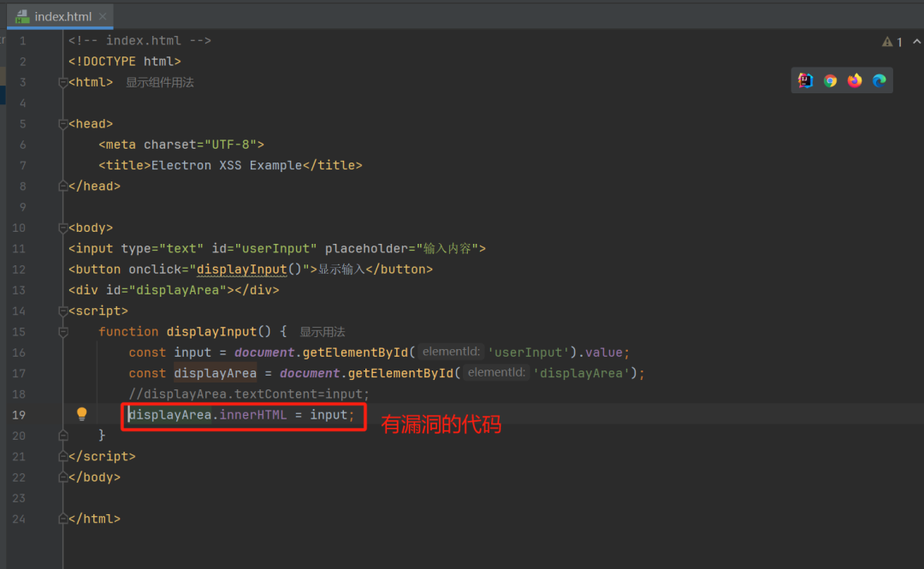Click line number 12 in gutter
This screenshot has width=924, height=569.
(19, 270)
